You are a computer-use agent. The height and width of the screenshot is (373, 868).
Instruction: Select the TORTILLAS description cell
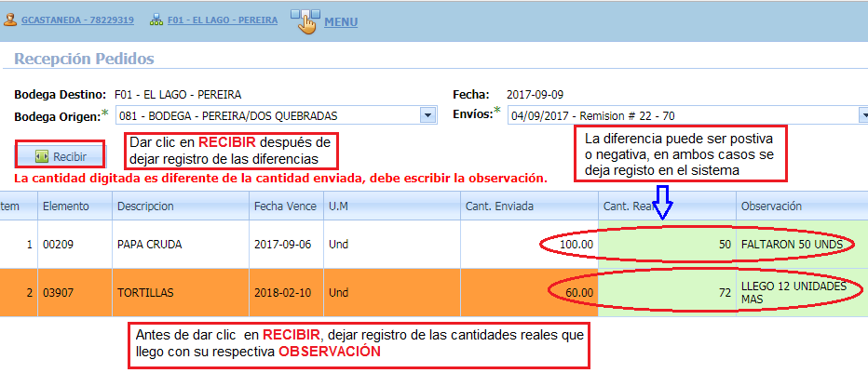[181, 292]
